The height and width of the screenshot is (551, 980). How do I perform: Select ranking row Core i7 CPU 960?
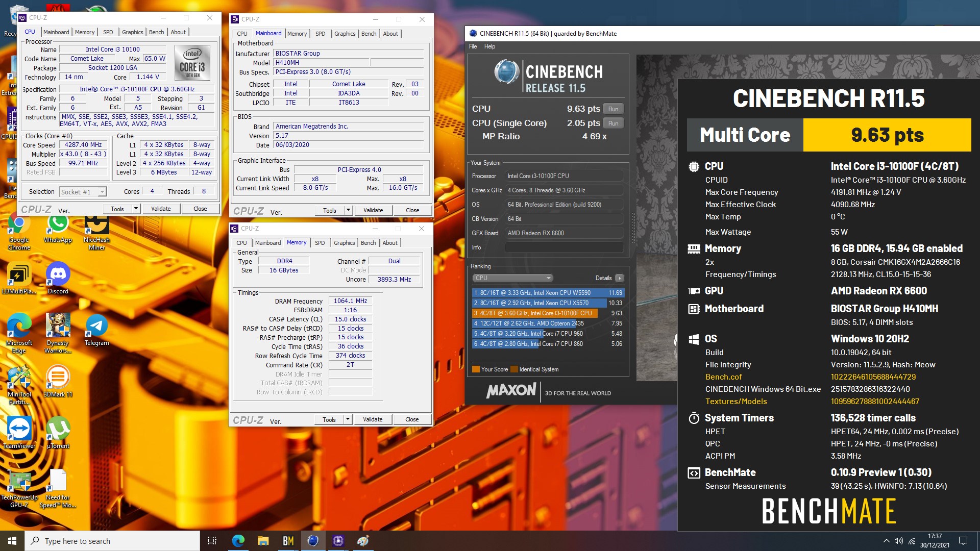(548, 334)
